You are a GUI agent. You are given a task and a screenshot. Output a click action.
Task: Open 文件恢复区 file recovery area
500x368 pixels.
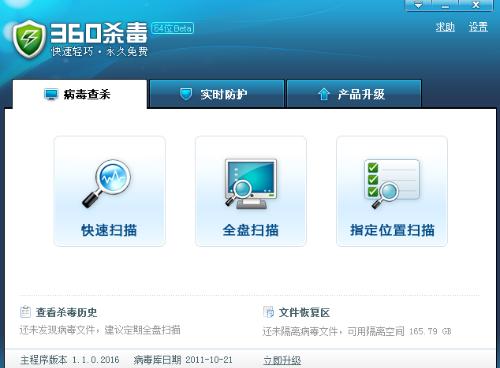(x=304, y=312)
